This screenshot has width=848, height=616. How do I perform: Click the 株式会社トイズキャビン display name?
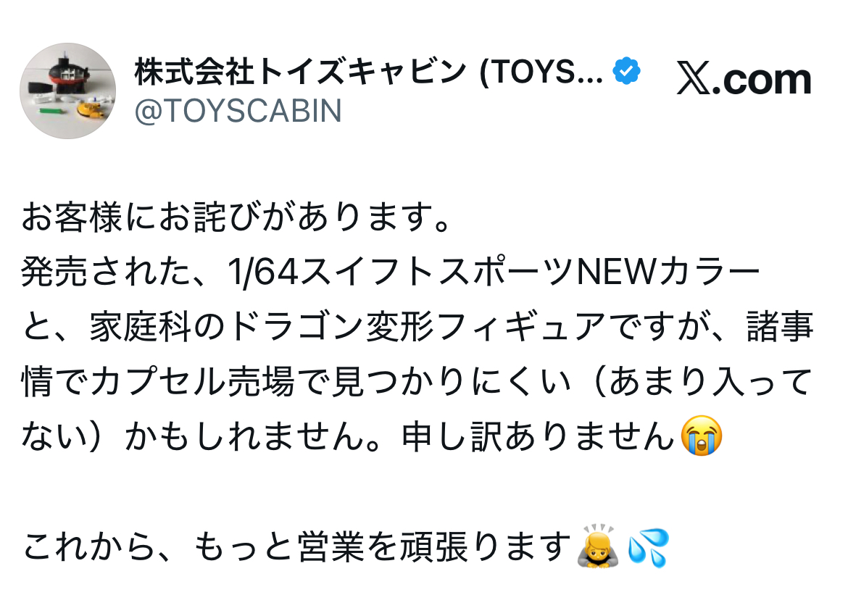click(301, 72)
